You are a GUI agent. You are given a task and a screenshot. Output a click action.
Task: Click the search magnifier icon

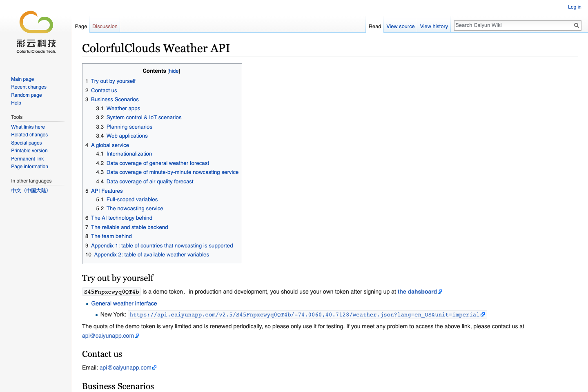click(x=577, y=25)
